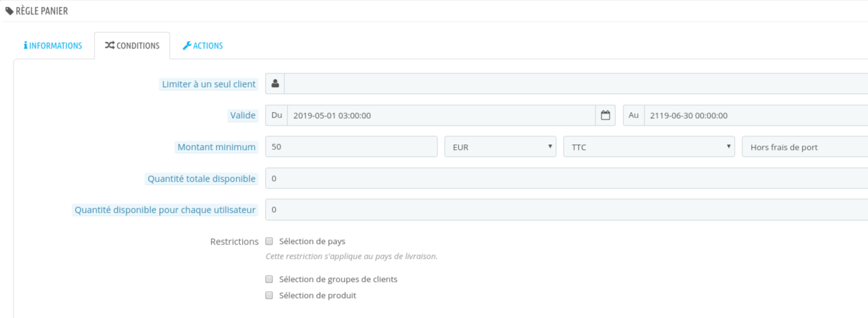Viewport: 868px width, 318px height.
Task: Click the Montant minimum label
Action: tap(217, 147)
